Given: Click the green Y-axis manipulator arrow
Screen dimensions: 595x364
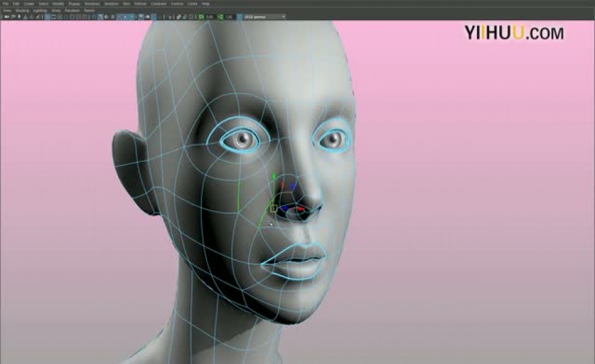Looking at the screenshot, I should (274, 177).
